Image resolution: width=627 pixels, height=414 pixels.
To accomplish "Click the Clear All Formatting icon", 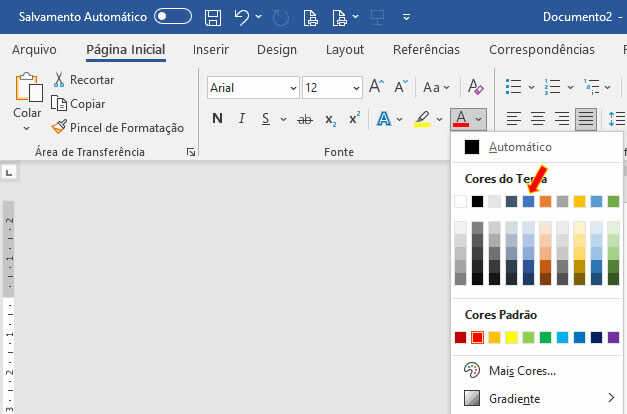I will click(x=475, y=86).
